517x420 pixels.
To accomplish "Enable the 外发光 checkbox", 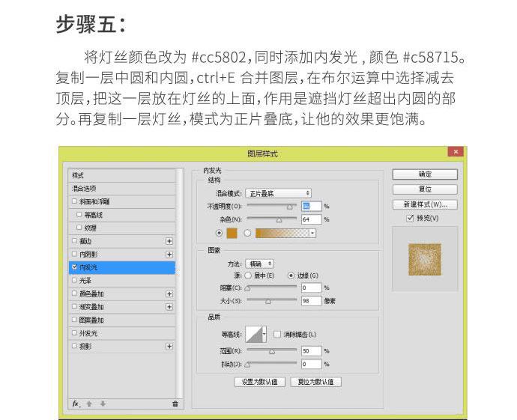I will click(x=74, y=333).
